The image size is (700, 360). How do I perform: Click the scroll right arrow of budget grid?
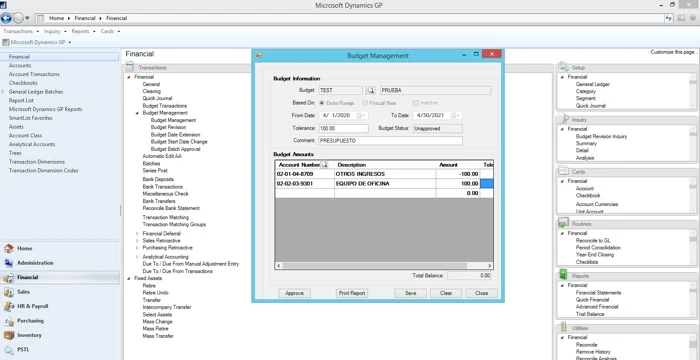pyautogui.click(x=490, y=266)
